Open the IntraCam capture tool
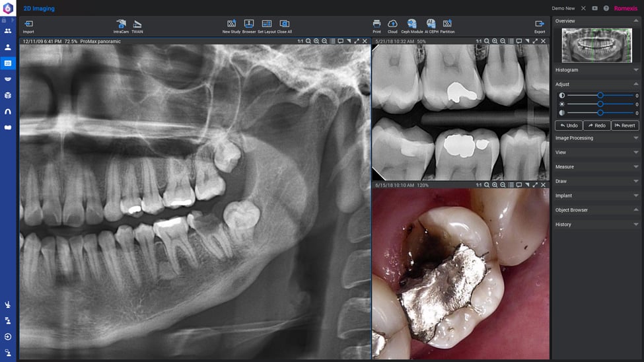This screenshot has height=362, width=644. pos(121,24)
